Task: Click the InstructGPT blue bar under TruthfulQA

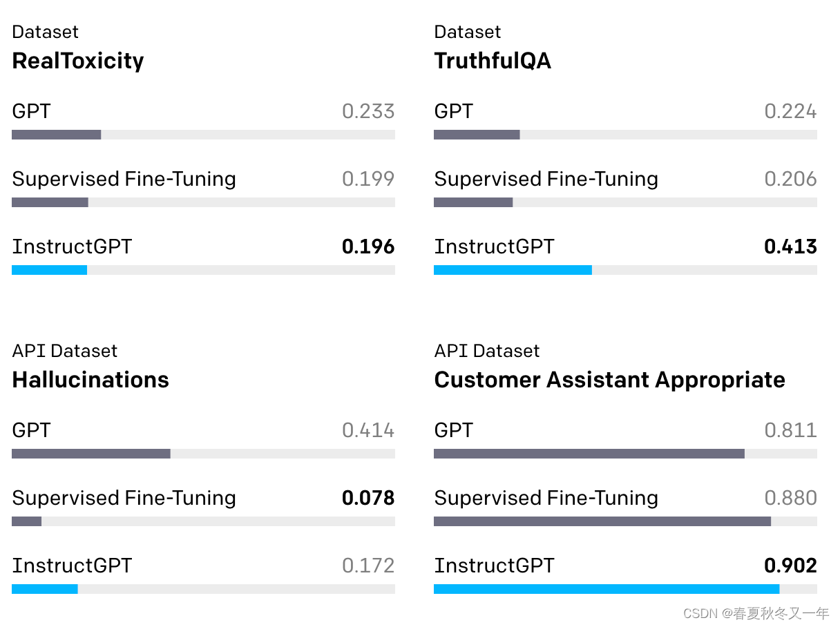Action: (513, 270)
